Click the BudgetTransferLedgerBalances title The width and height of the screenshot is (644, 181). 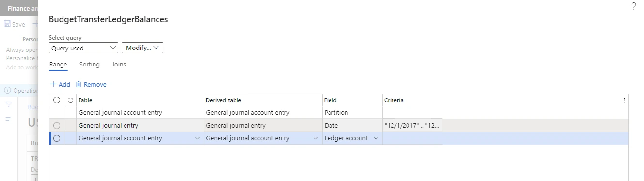(109, 20)
